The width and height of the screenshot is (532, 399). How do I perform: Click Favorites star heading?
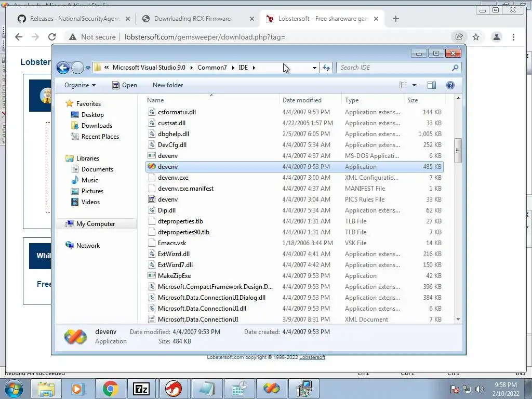pyautogui.click(x=83, y=104)
